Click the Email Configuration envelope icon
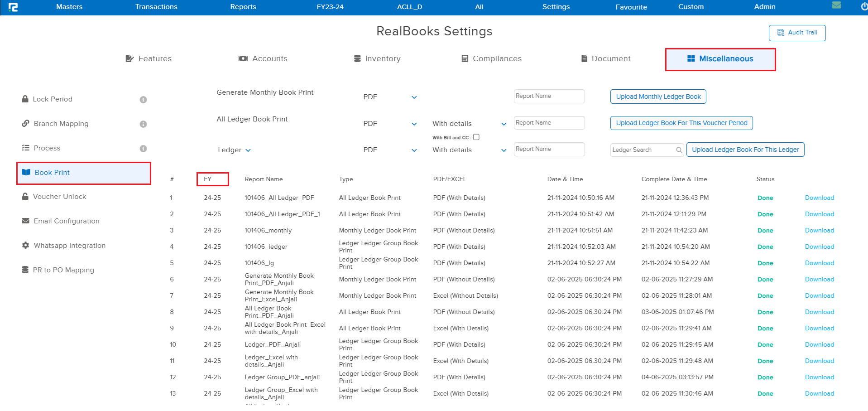868x411 pixels. tap(26, 221)
